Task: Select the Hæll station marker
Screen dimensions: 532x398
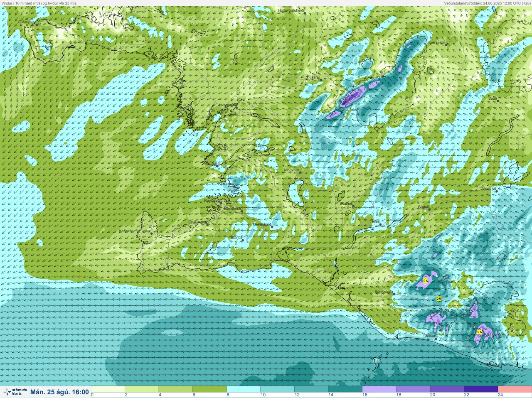Action: pos(380,224)
